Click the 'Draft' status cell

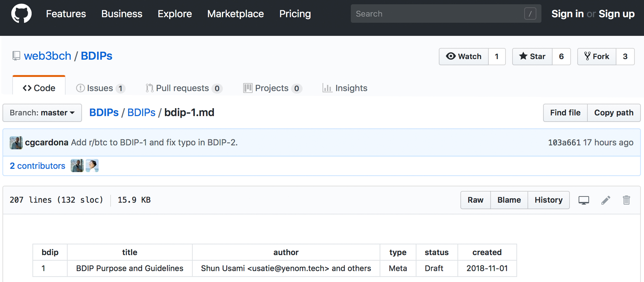(437, 268)
